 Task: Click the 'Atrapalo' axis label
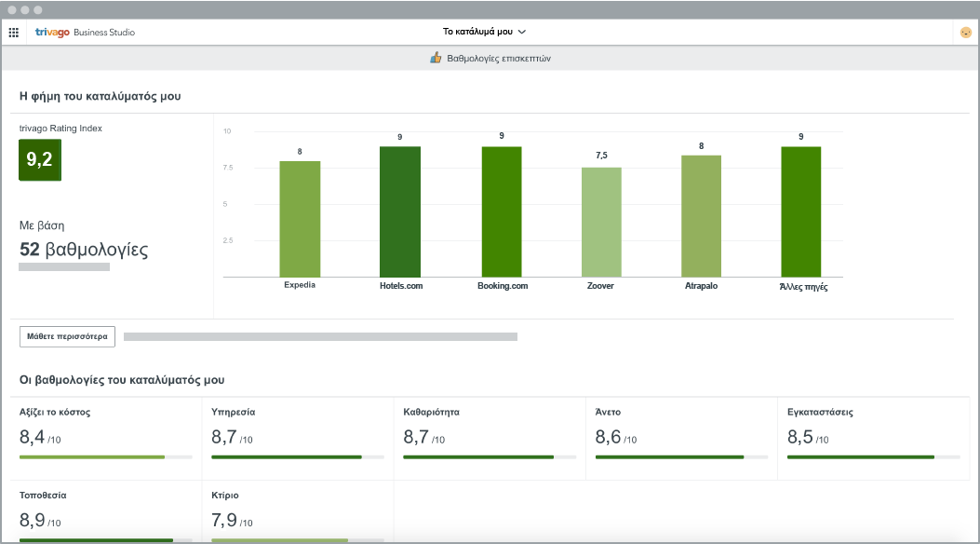[x=701, y=286]
